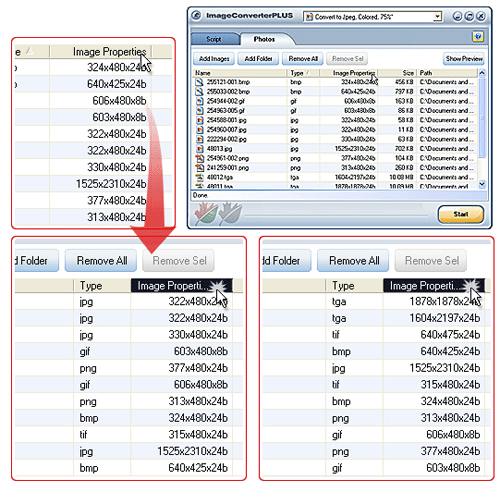Switch to the Photos tab
500x492 pixels.
click(x=264, y=39)
